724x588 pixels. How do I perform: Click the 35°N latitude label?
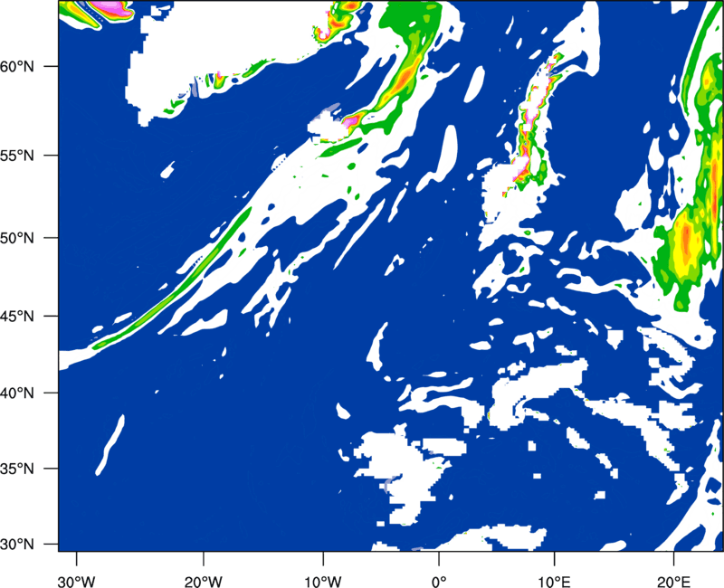pos(17,469)
